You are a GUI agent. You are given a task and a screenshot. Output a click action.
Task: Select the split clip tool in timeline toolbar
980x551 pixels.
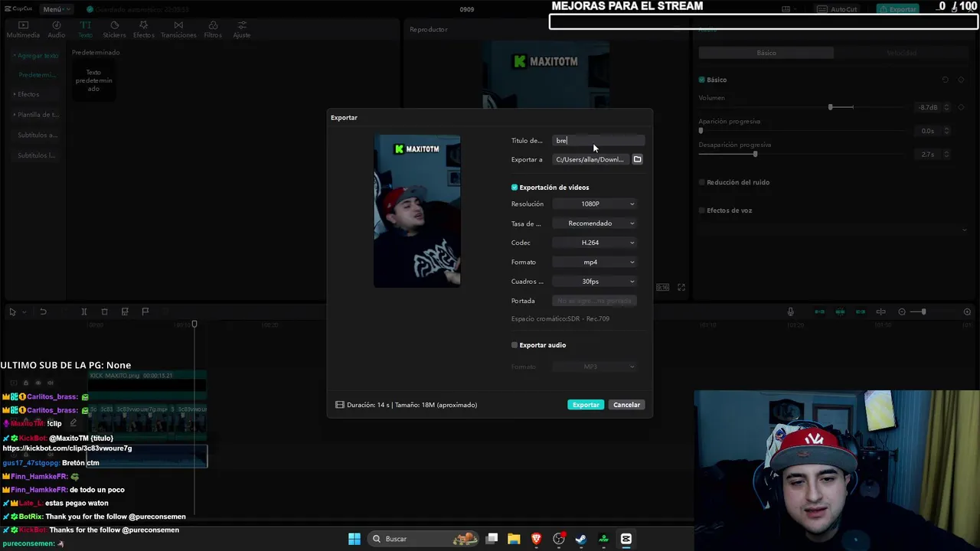tap(84, 311)
